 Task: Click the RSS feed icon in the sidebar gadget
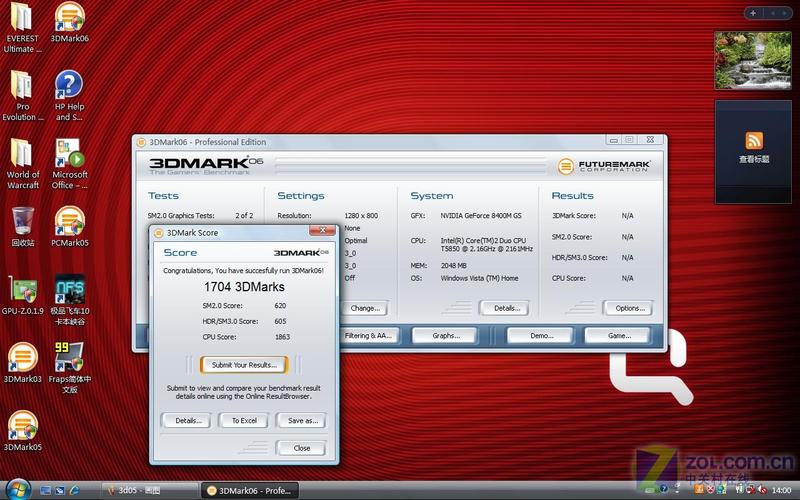coord(754,140)
